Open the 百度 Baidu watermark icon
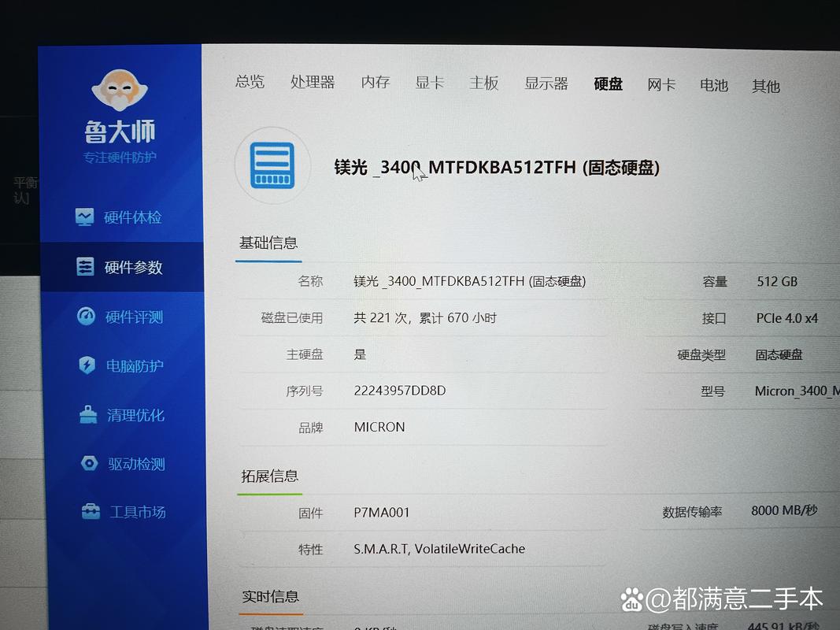This screenshot has width=840, height=630. pos(633,600)
